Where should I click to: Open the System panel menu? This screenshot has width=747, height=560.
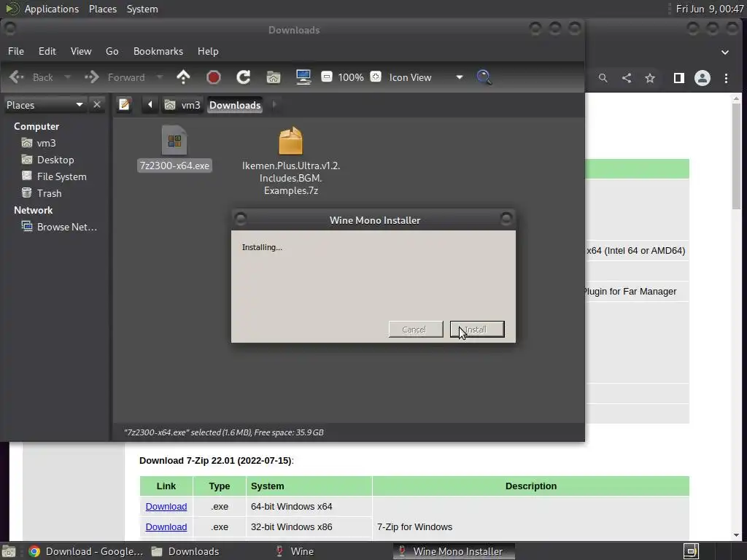[x=142, y=9]
